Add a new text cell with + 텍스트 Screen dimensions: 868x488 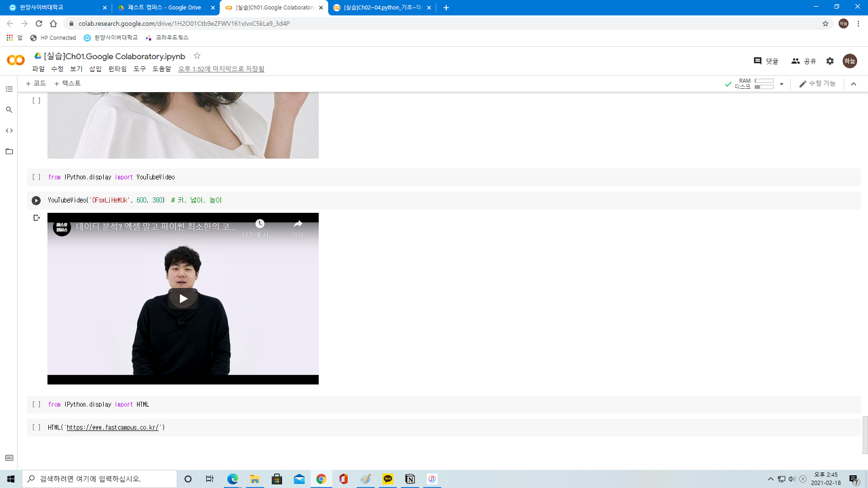(x=67, y=83)
